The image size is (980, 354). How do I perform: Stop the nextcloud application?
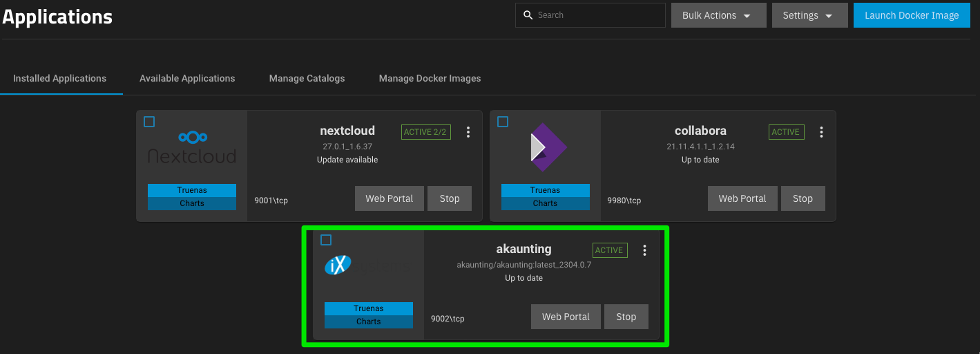[450, 198]
